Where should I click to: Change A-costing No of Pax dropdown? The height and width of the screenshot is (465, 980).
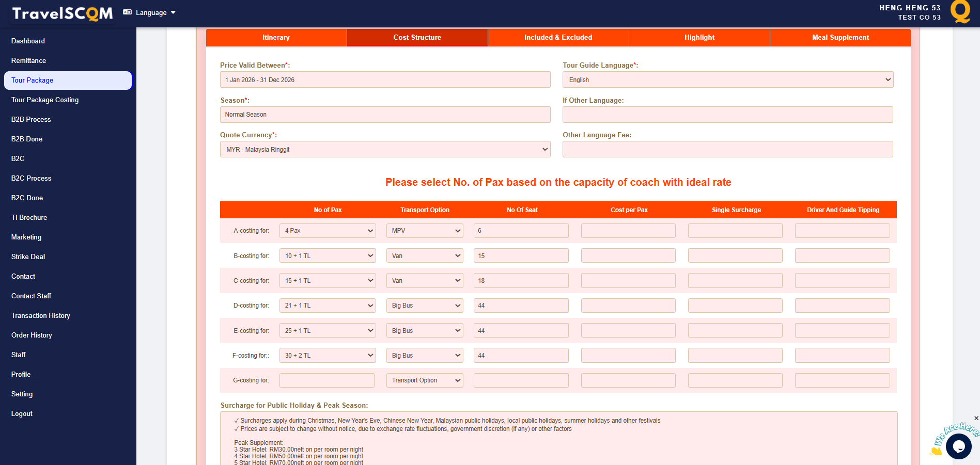pyautogui.click(x=328, y=231)
